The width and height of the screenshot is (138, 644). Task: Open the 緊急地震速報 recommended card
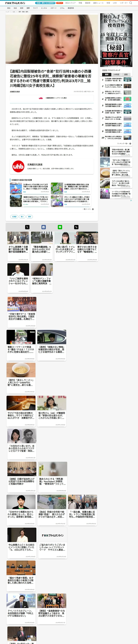[42, 247]
